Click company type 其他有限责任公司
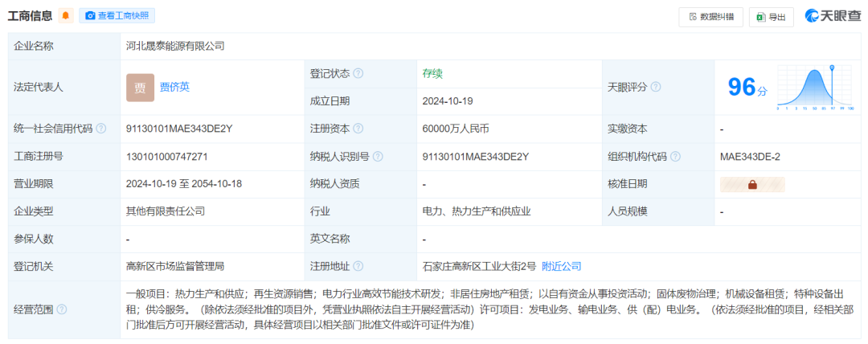This screenshot has height=344, width=868. point(166,211)
